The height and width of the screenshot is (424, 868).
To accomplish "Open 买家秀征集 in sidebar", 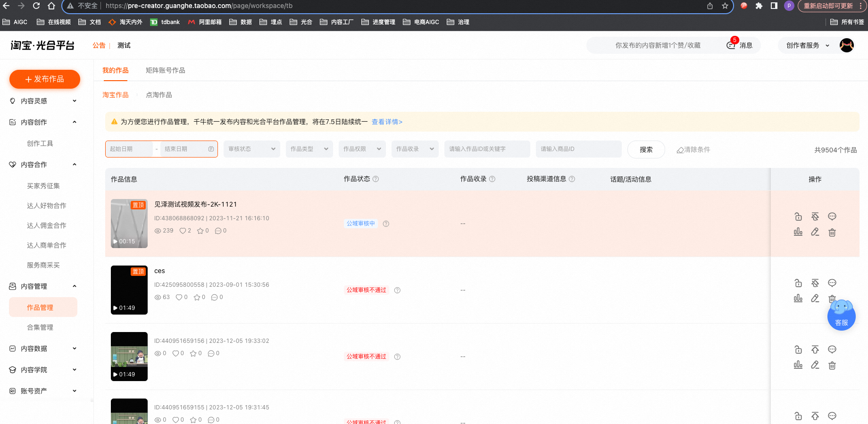I will coord(43,186).
